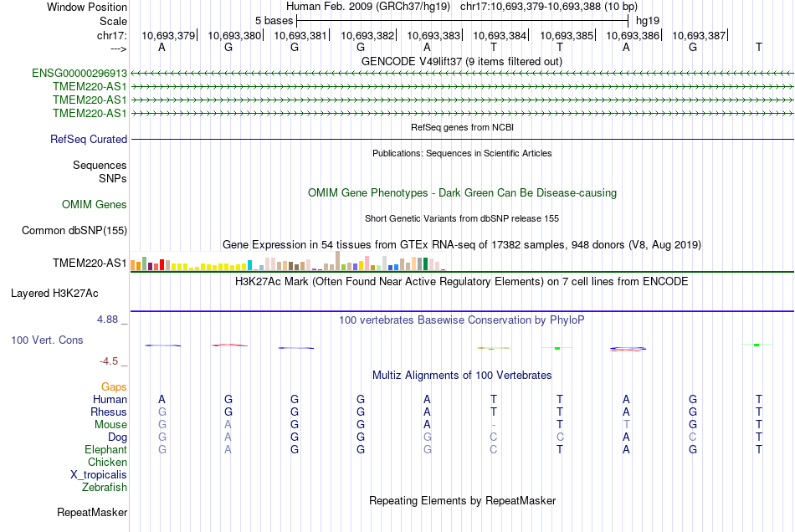
Task: Select the 'Human' alignment row label
Action: pos(110,400)
